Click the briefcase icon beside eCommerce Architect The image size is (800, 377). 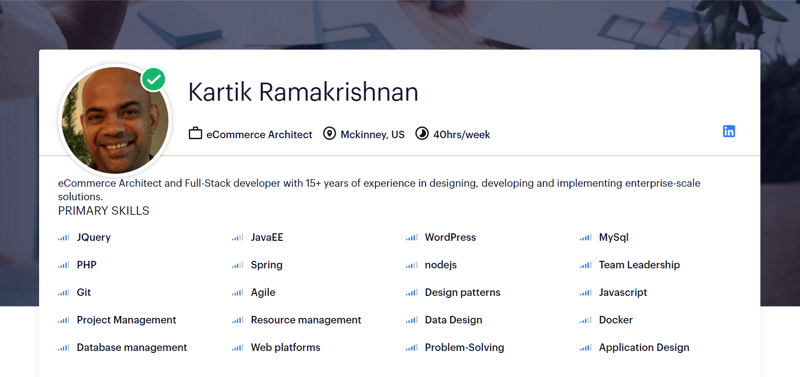point(195,134)
